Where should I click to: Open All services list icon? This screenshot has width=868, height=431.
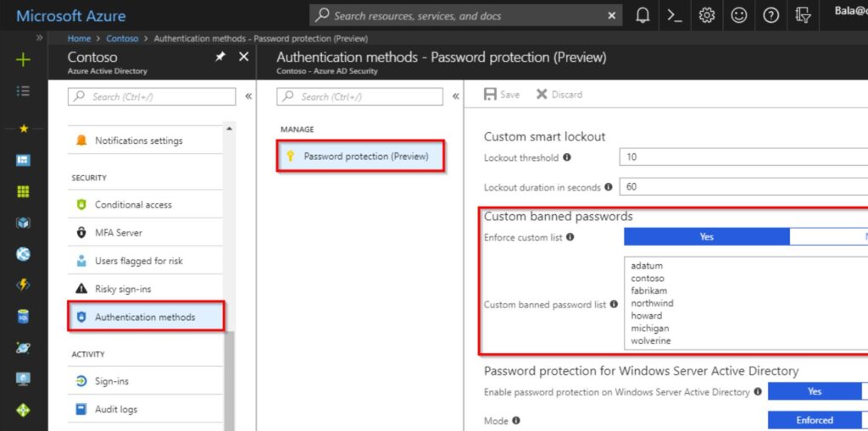pyautogui.click(x=23, y=91)
